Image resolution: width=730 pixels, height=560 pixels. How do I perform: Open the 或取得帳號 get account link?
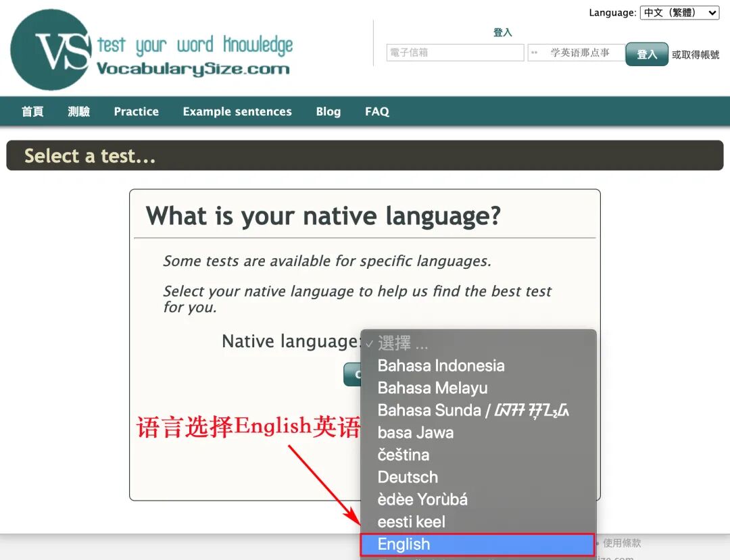[x=695, y=55]
